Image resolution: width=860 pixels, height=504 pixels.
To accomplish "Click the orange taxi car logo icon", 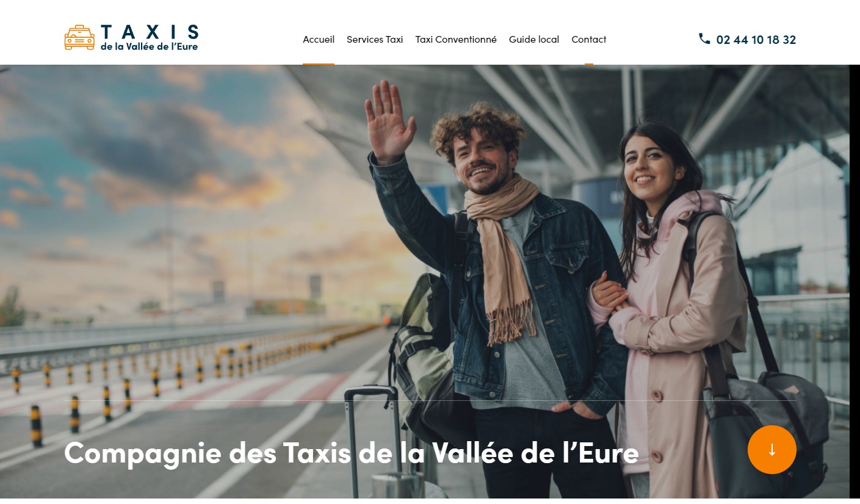I will point(79,37).
